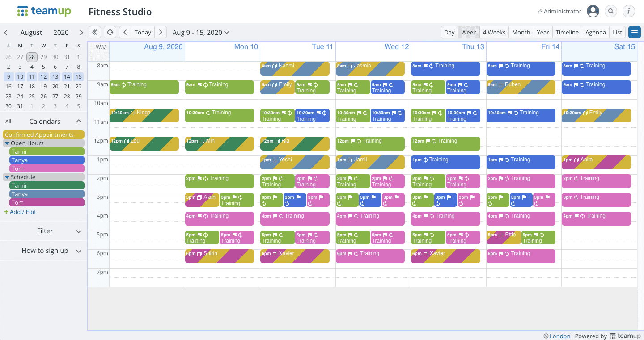Toggle Tamir under Open Hours

click(47, 152)
